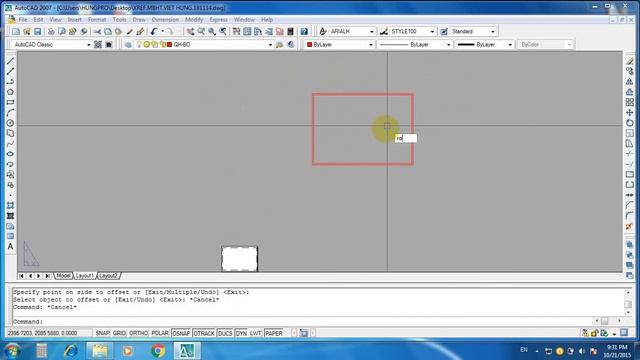Open Google Chrome from the taskbar
640x360 pixels.
[x=158, y=351]
